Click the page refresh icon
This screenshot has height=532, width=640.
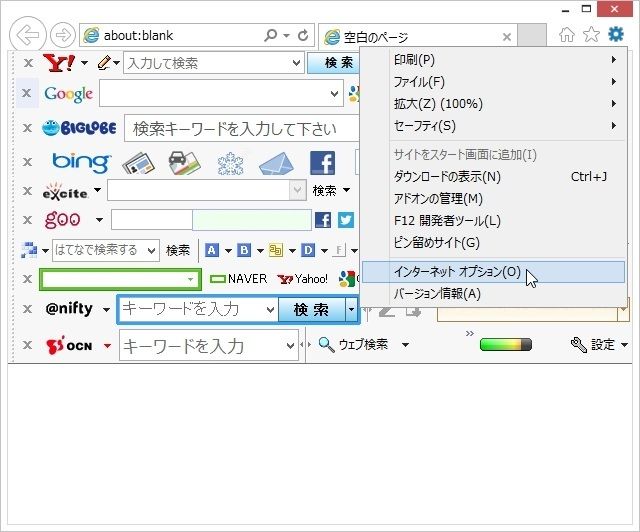pos(303,36)
